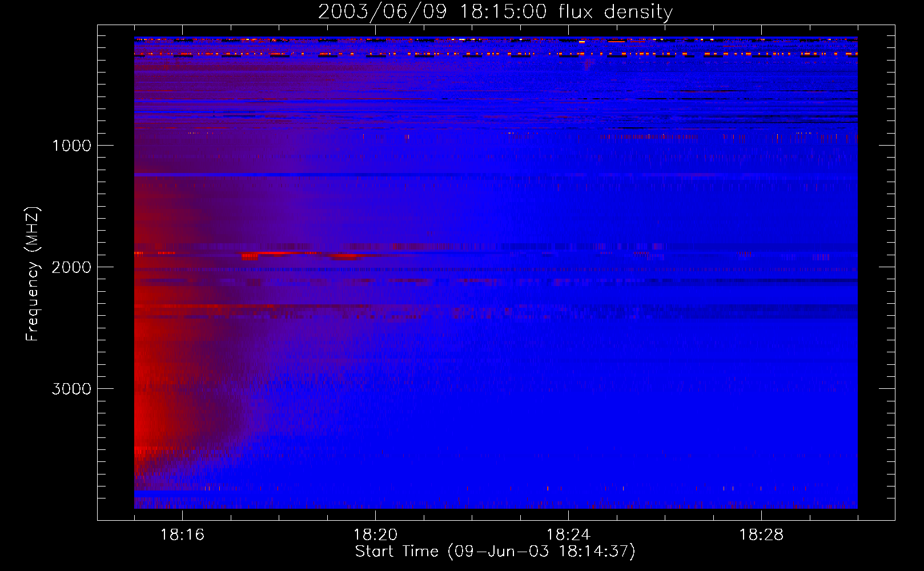The height and width of the screenshot is (571, 924).
Task: Click the 18:16 time tick label
Action: point(182,535)
